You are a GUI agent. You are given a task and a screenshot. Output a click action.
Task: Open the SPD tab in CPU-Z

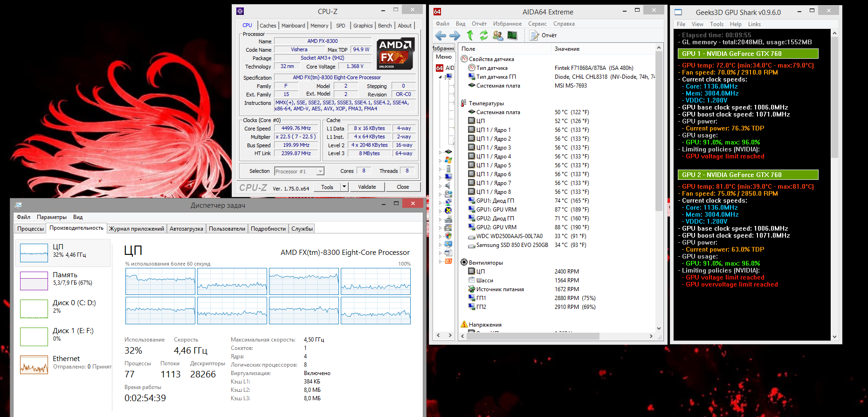coord(341,26)
